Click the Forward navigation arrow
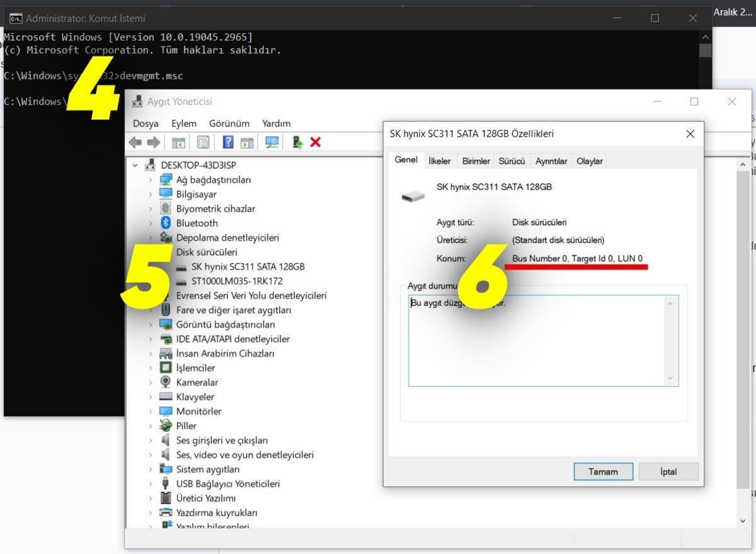756x554 pixels. (153, 142)
